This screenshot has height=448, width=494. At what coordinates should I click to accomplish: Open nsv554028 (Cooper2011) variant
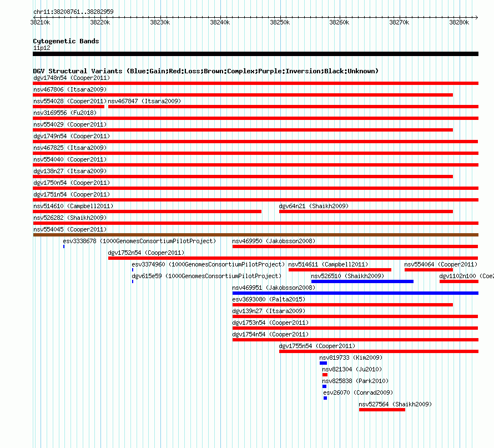pyautogui.click(x=70, y=101)
